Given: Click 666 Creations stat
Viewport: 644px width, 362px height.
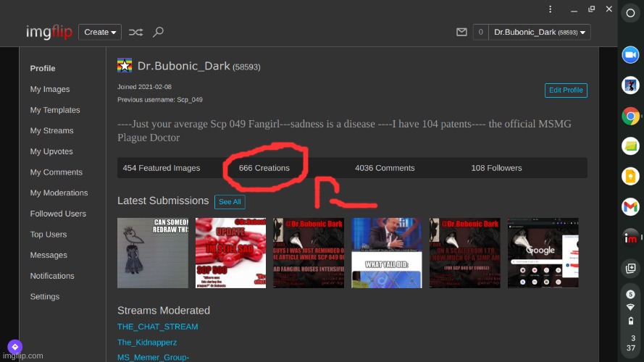Looking at the screenshot, I should pyautogui.click(x=264, y=168).
